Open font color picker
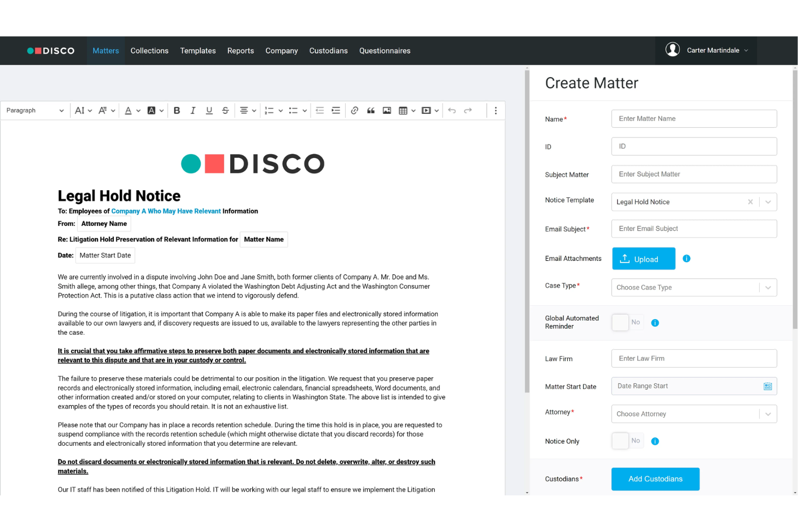Viewport: 798px width, 532px height. coord(132,110)
